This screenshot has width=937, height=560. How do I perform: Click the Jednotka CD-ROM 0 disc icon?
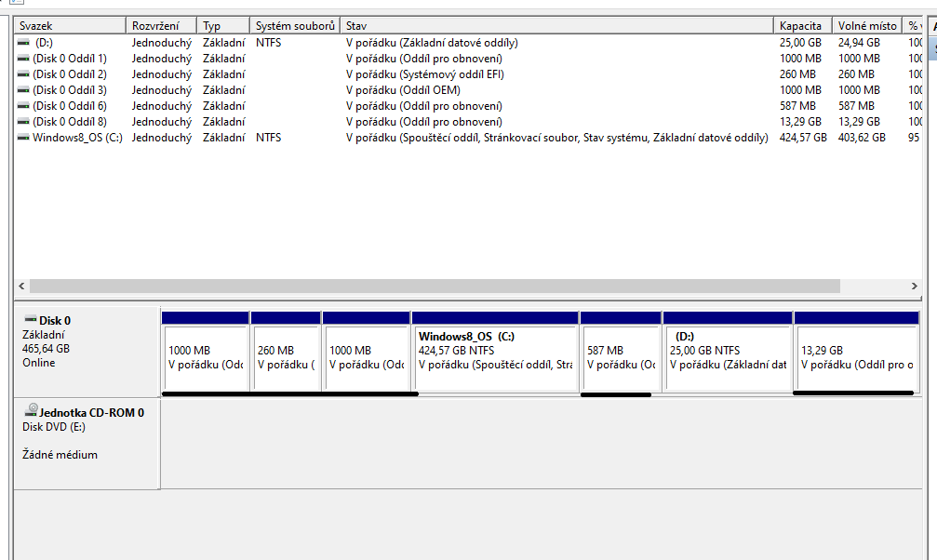(x=33, y=409)
